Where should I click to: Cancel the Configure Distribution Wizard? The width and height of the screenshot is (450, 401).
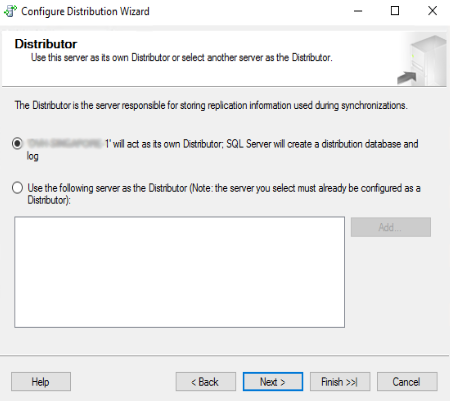click(407, 382)
